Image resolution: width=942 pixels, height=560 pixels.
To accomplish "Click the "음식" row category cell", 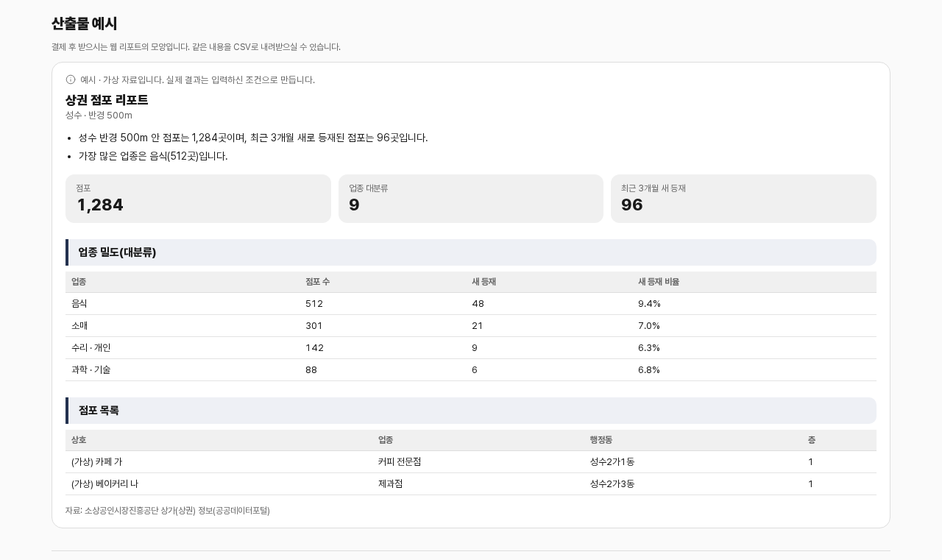I will [79, 304].
